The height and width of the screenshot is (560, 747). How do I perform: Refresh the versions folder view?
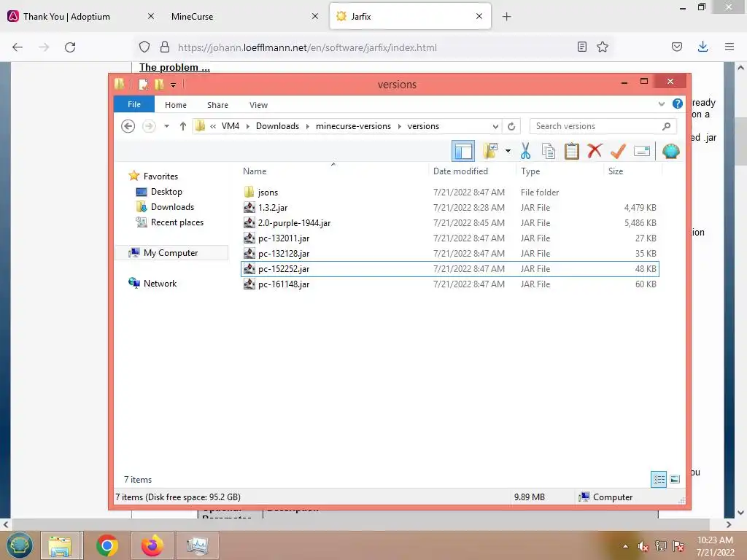511,126
